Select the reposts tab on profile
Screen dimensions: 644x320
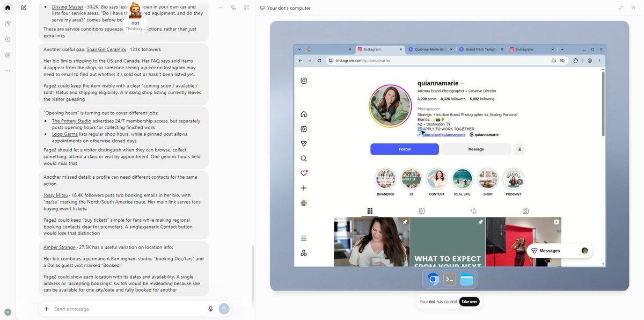[x=474, y=211]
